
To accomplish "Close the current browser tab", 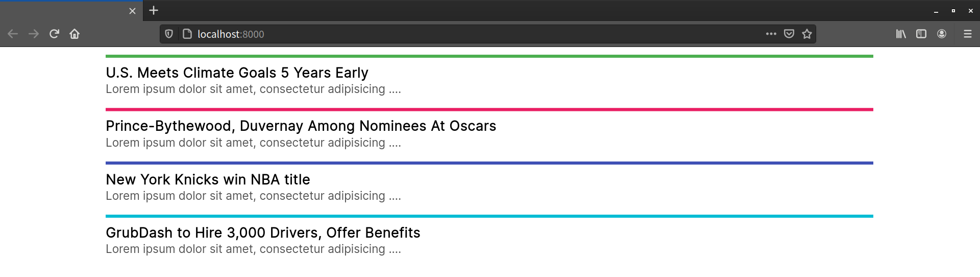I will point(132,11).
